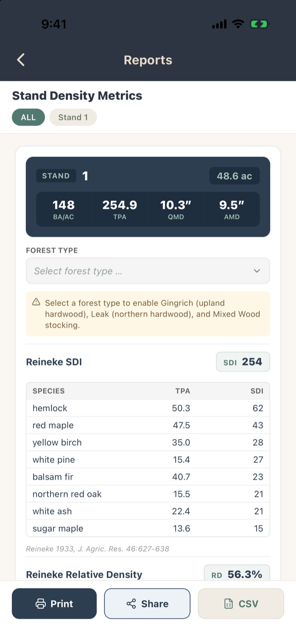Tap balsam fir's TPA value 40.7
Image resolution: width=296 pixels, height=644 pixels.
pyautogui.click(x=181, y=477)
